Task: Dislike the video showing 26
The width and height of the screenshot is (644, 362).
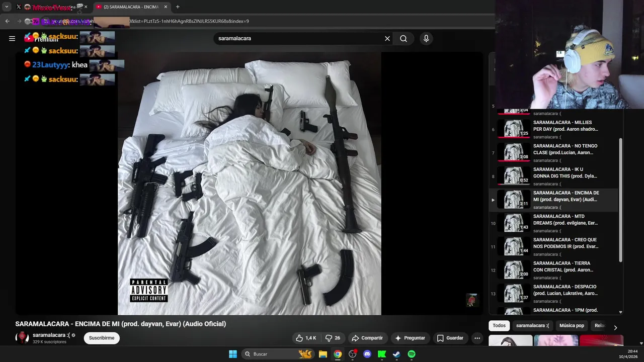Action: (x=333, y=338)
